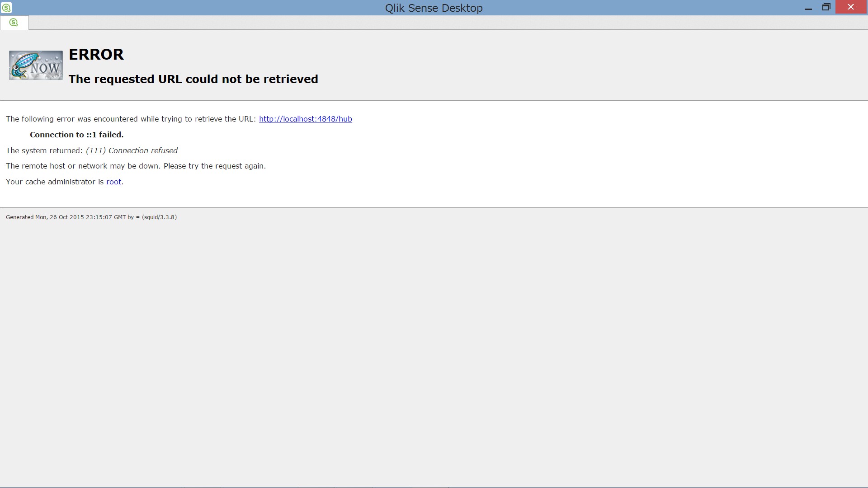
Task: Click the root cache administrator link
Action: 113,182
